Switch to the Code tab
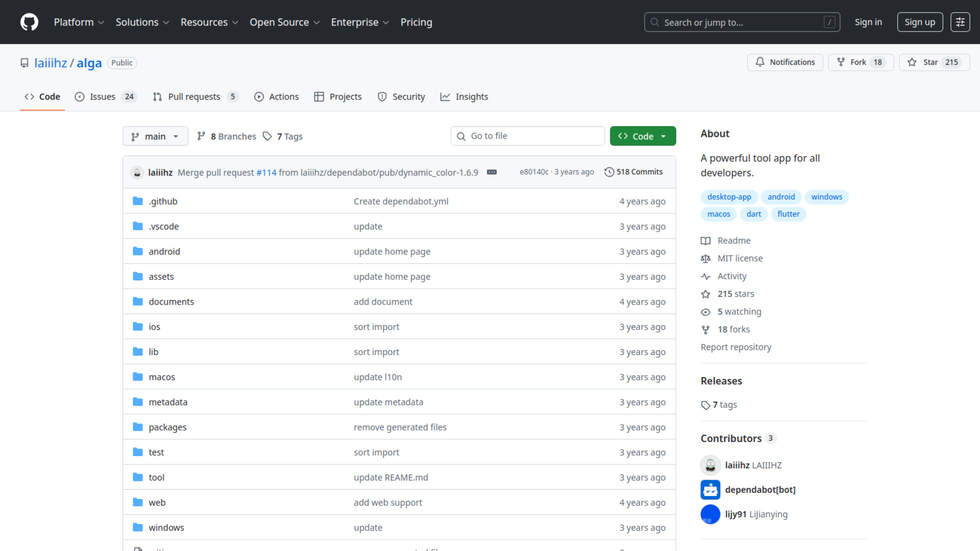The image size is (980, 551). point(42,97)
